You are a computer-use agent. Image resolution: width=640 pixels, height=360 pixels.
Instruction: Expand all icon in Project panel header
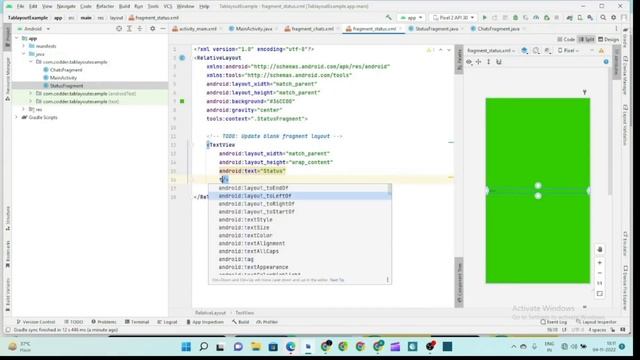[129, 29]
